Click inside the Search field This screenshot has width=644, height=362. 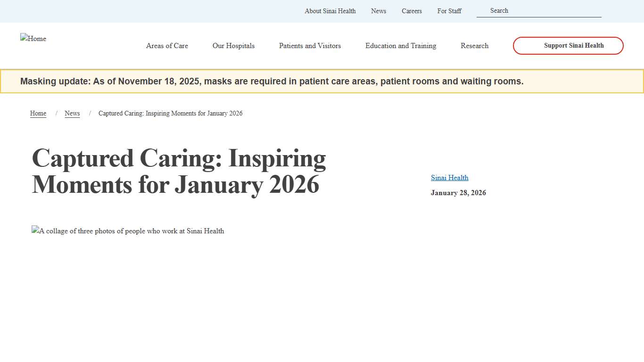(539, 10)
